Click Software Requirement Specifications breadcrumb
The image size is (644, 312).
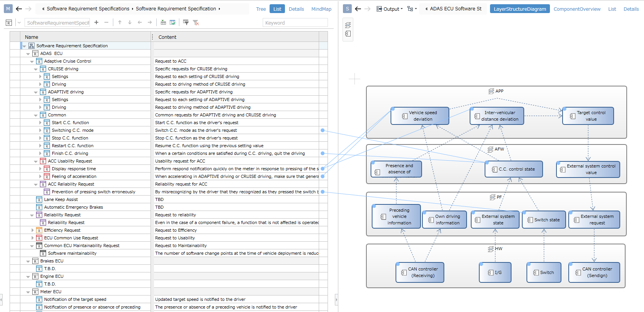pos(88,8)
